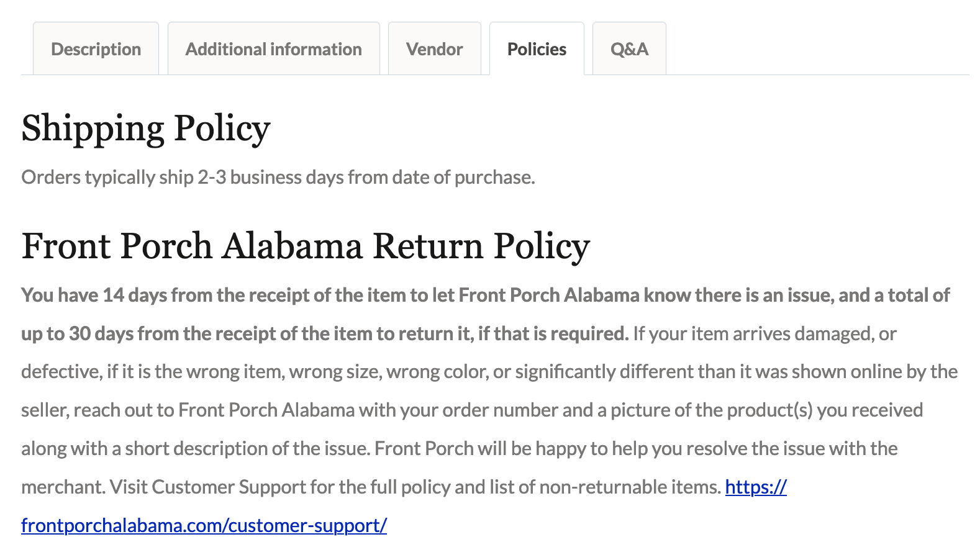The height and width of the screenshot is (560, 980).
Task: Go to the Q&A tab
Action: (x=629, y=49)
